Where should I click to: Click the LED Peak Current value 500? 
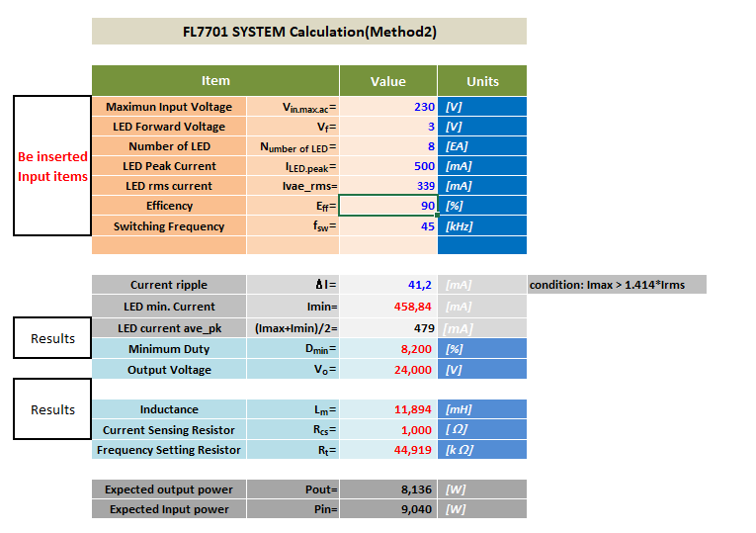coord(388,166)
